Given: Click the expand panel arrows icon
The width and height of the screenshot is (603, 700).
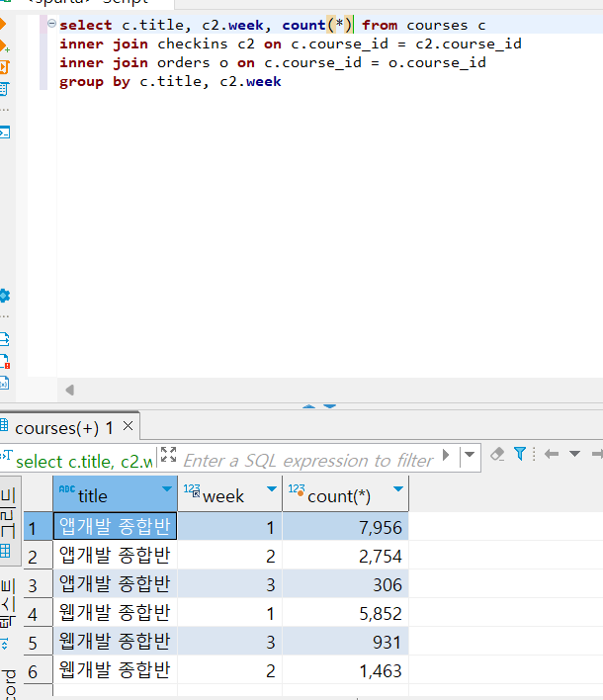Looking at the screenshot, I should click(168, 455).
